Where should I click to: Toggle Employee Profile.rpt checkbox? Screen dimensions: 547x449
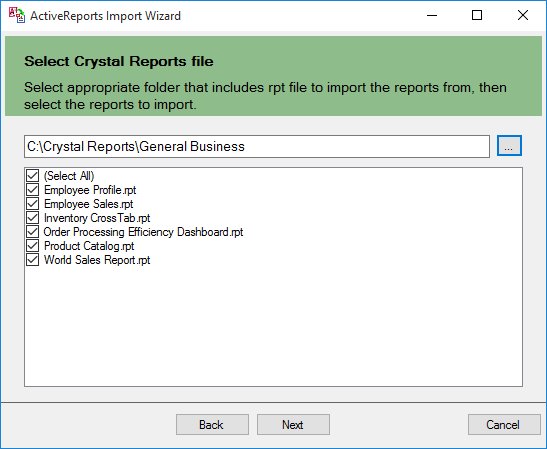[x=32, y=190]
